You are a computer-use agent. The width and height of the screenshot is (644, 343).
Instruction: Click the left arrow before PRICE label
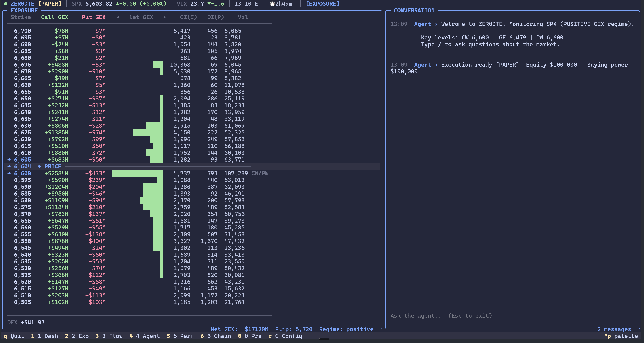[39, 166]
